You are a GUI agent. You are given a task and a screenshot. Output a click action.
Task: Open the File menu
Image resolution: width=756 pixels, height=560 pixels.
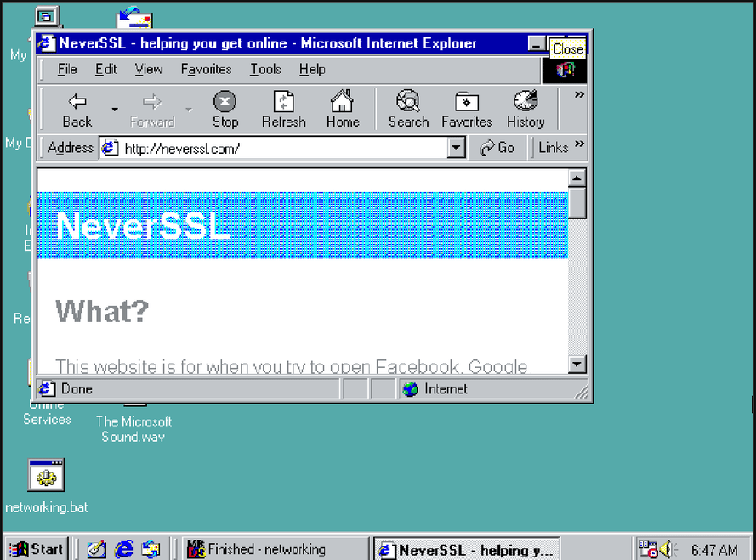[x=67, y=70]
